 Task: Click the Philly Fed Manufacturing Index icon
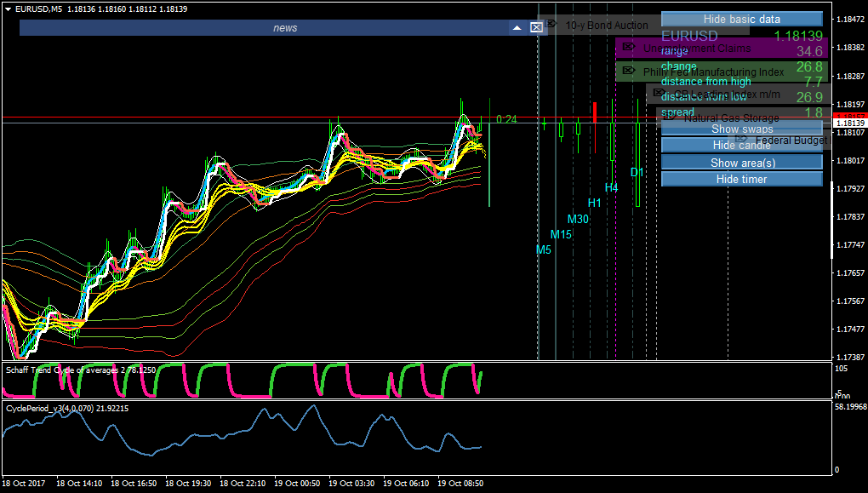[628, 71]
